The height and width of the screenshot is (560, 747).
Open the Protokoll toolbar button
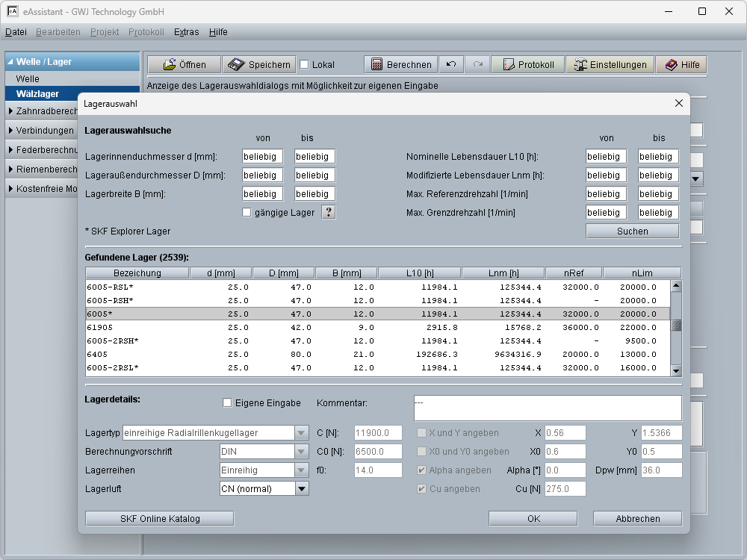tap(527, 65)
